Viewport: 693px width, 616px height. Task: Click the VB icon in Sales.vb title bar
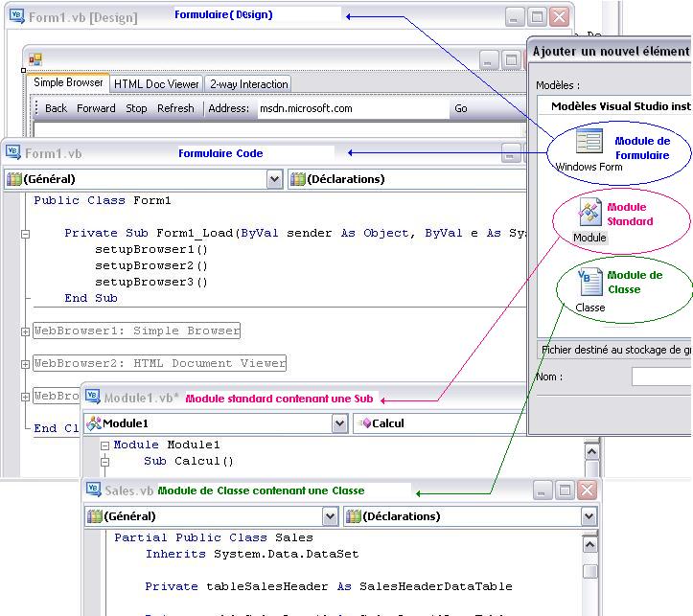(x=93, y=490)
